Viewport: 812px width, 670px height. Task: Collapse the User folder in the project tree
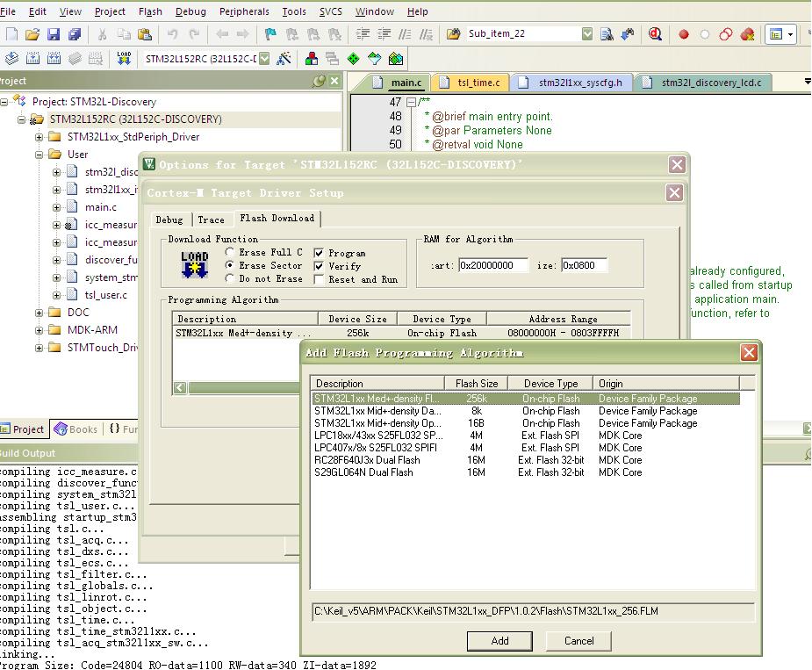(x=39, y=155)
